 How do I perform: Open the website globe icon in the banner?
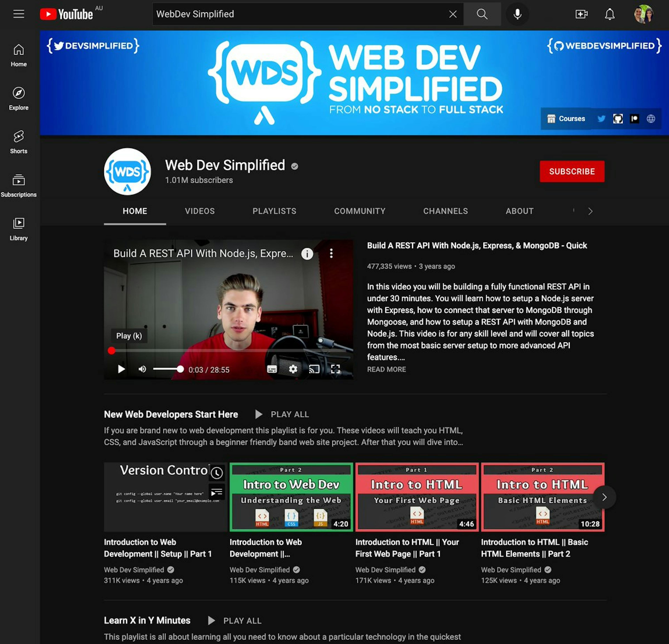[651, 119]
